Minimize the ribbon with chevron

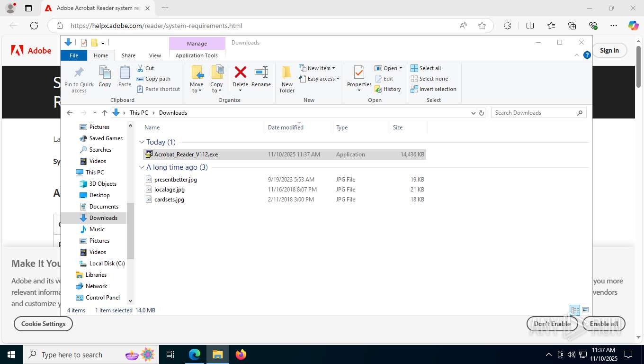click(577, 55)
